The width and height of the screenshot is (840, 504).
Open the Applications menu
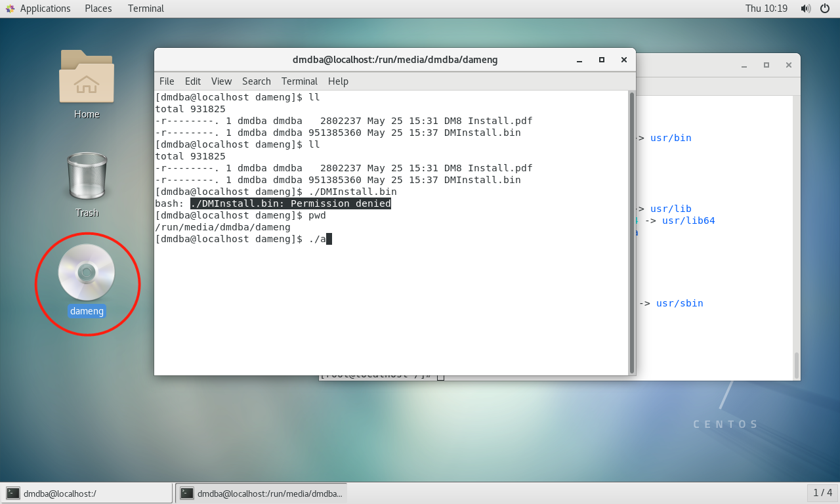[45, 9]
